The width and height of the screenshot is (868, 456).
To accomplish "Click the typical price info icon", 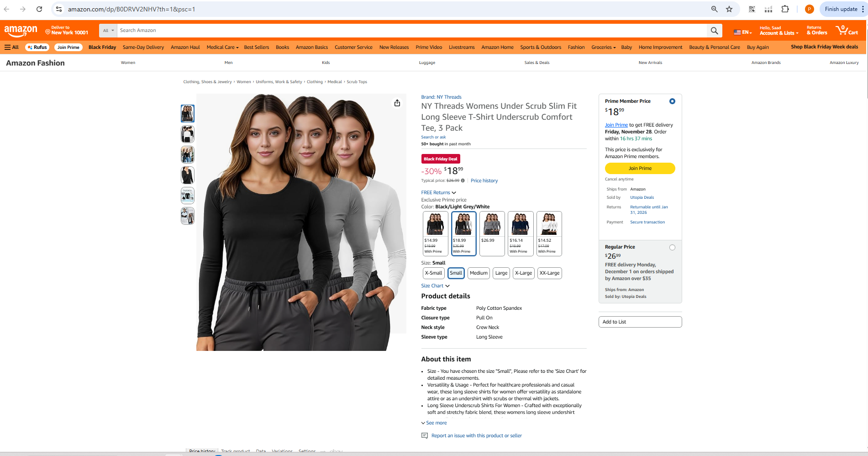I will point(463,180).
